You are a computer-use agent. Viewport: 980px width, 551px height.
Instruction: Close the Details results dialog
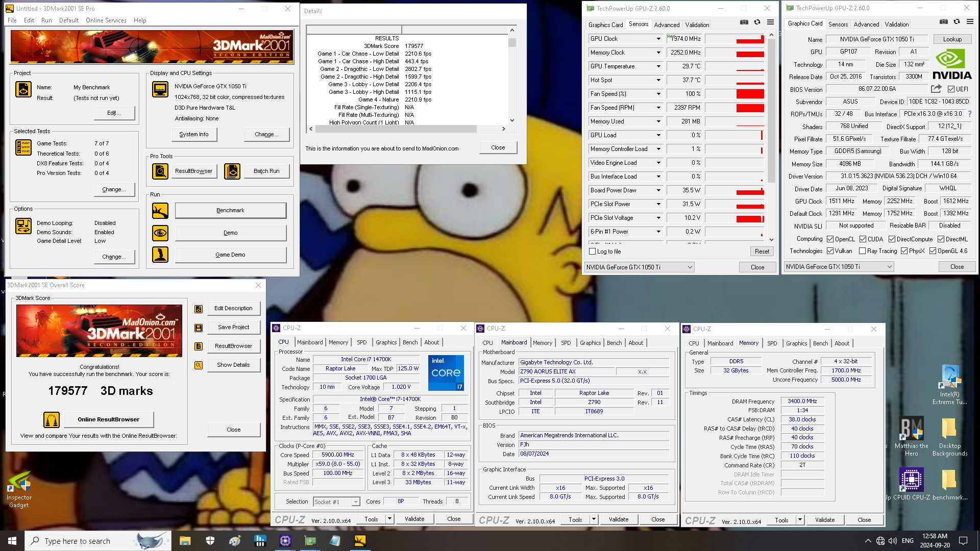pyautogui.click(x=498, y=147)
